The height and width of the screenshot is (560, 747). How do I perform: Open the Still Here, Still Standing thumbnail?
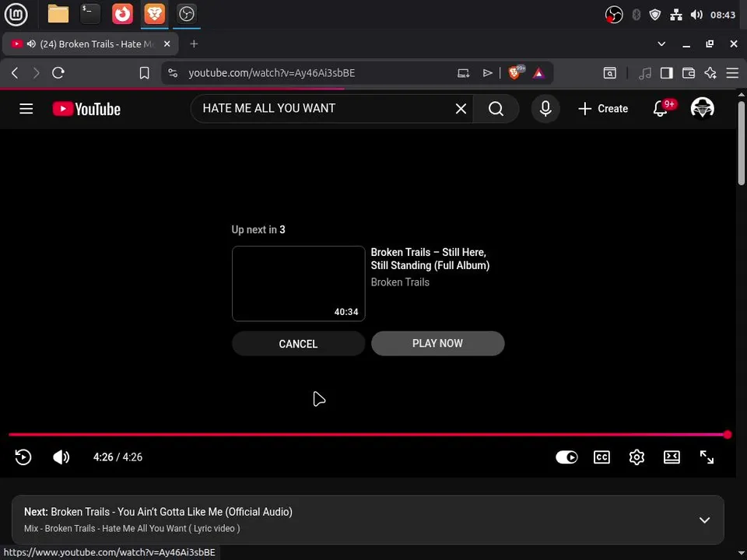pyautogui.click(x=299, y=283)
